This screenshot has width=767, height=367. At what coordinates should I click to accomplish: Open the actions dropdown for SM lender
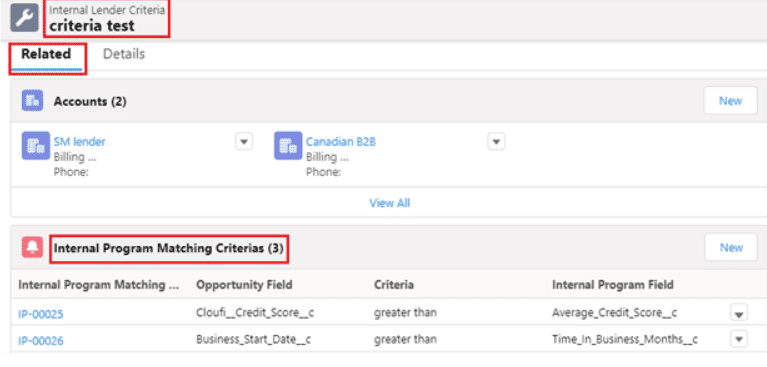(x=244, y=142)
